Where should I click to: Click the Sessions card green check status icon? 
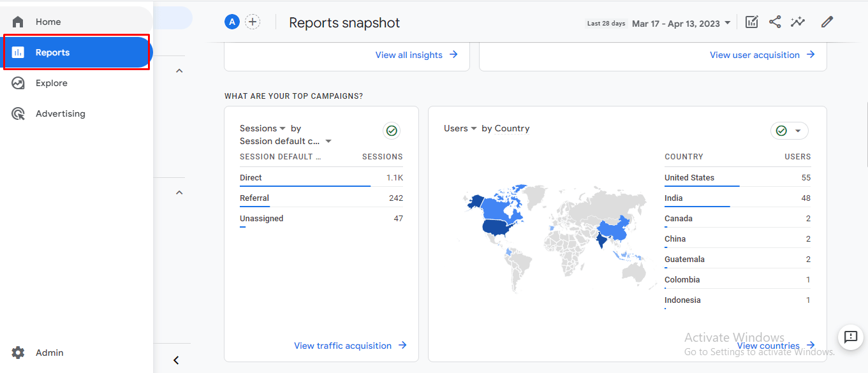point(392,131)
